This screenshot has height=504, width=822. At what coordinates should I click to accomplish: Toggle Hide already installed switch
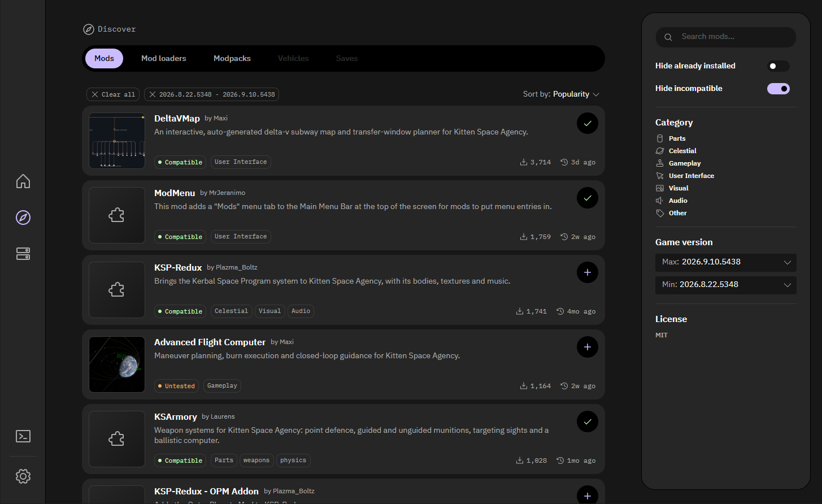click(778, 66)
